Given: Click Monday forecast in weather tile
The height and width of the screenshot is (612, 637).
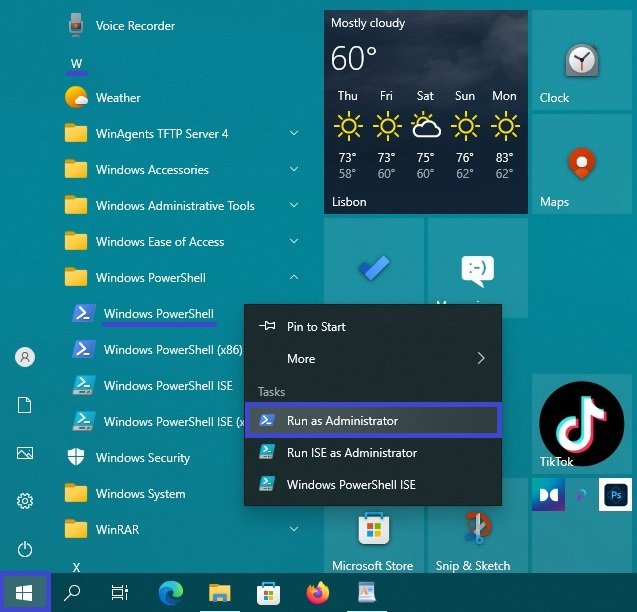Looking at the screenshot, I should [504, 135].
